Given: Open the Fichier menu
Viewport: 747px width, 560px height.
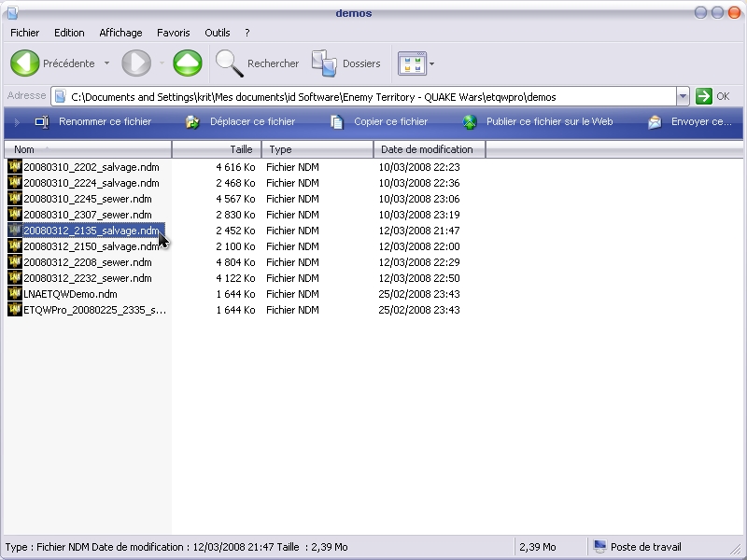Looking at the screenshot, I should pos(25,33).
